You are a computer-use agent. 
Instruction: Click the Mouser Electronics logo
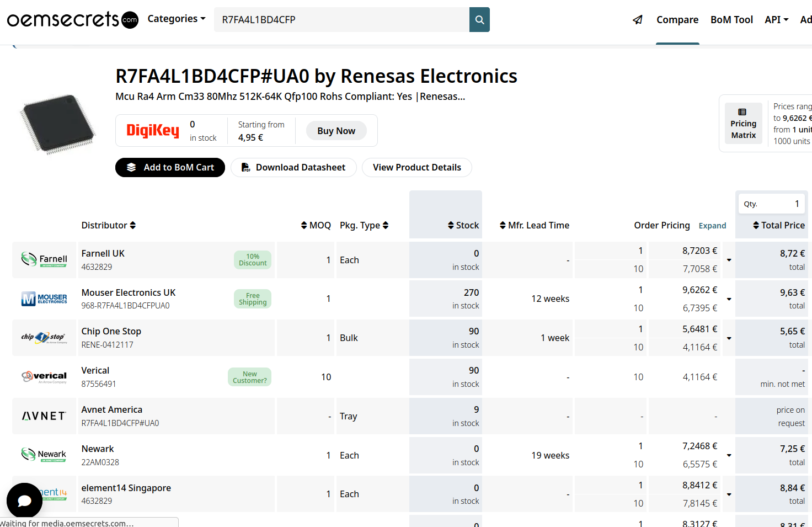pyautogui.click(x=44, y=299)
